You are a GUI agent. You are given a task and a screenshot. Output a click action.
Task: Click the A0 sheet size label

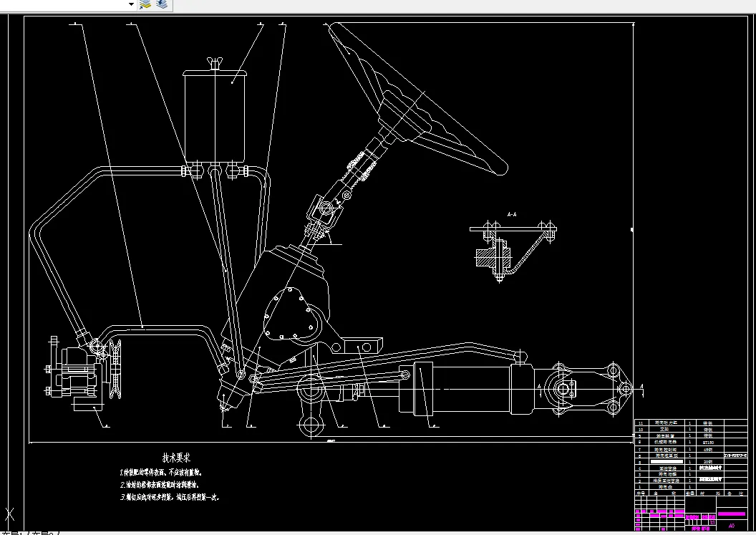(x=732, y=526)
